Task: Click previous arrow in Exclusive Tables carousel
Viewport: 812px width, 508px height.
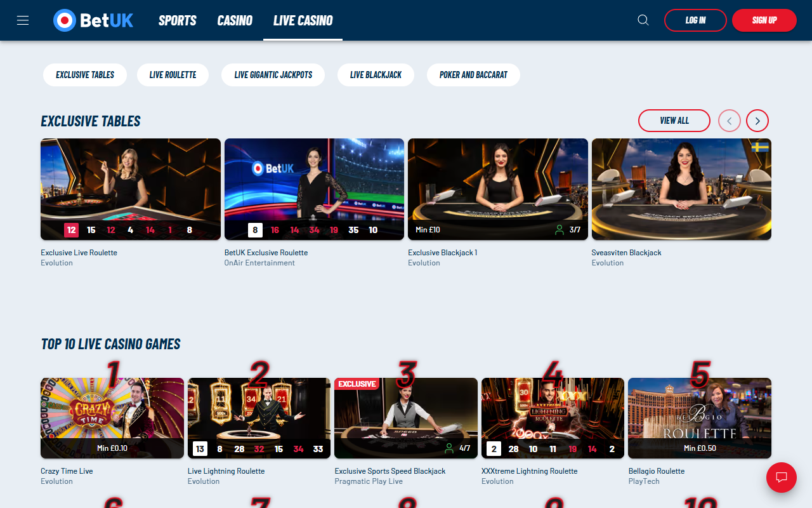Action: click(730, 121)
